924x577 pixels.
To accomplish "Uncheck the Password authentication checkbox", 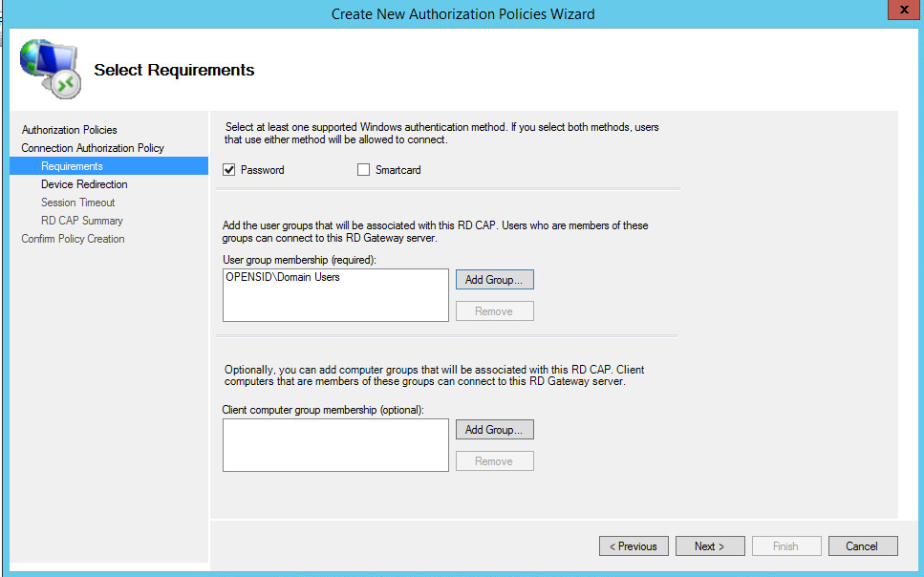I will pos(228,170).
